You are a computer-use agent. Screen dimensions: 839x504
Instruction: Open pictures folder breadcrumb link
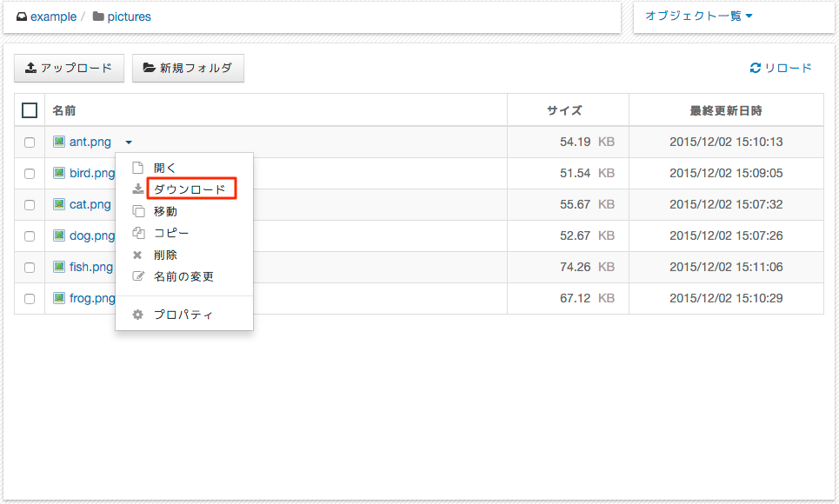(x=129, y=17)
